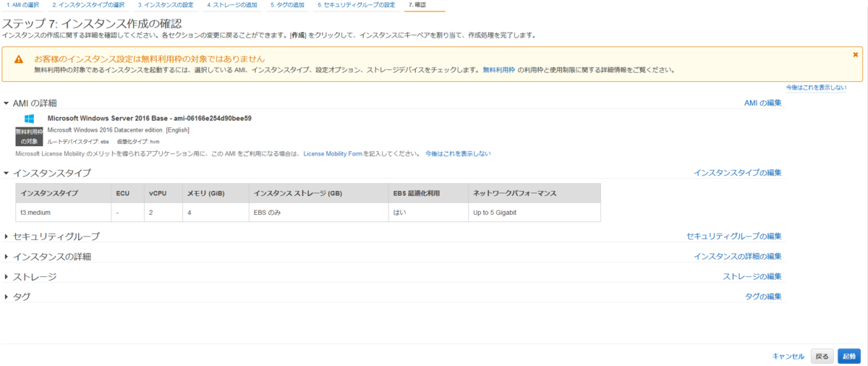Go to step 5. タグの追加
Image resolution: width=868 pixels, height=366 pixels.
click(288, 5)
